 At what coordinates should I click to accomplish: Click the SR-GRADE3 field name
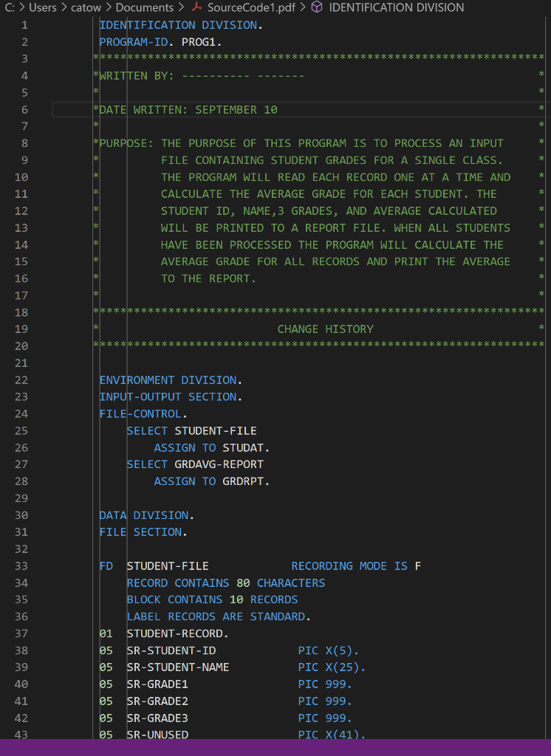click(157, 718)
